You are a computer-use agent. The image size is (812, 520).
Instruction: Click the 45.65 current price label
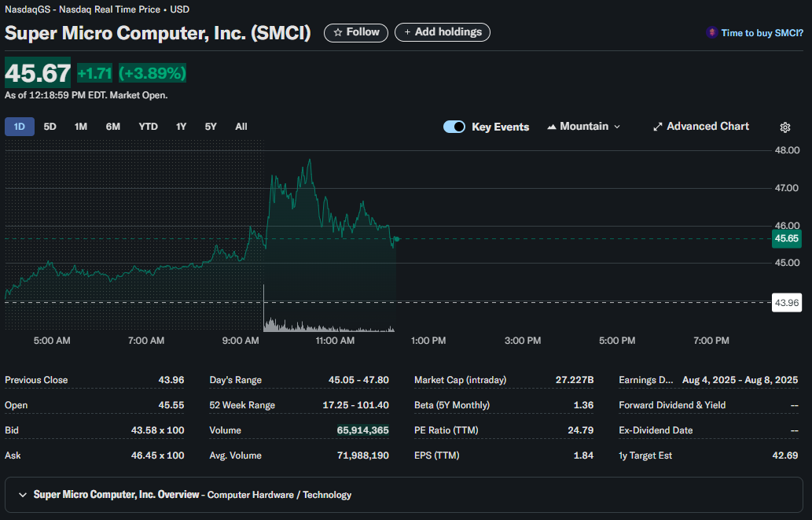(787, 238)
